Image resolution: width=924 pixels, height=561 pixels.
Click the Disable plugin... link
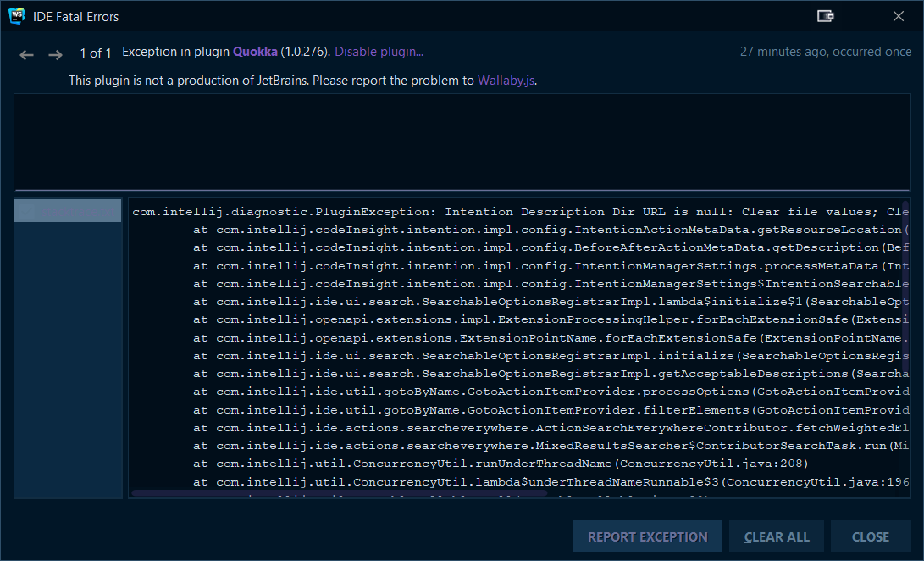tap(379, 52)
